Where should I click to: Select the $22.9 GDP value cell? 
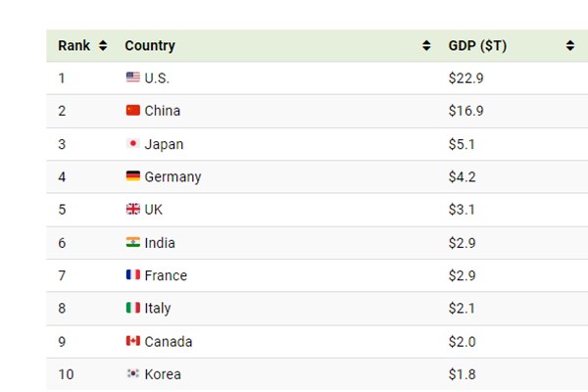click(x=465, y=78)
